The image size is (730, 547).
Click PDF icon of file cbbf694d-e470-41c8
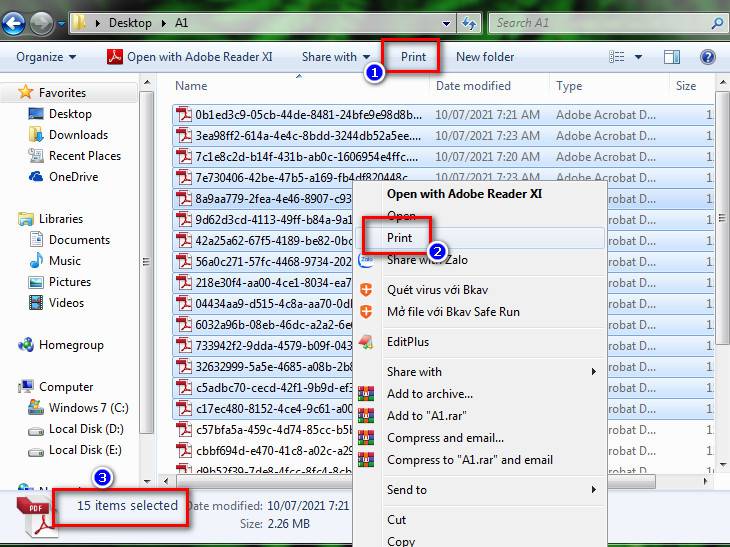[x=183, y=450]
